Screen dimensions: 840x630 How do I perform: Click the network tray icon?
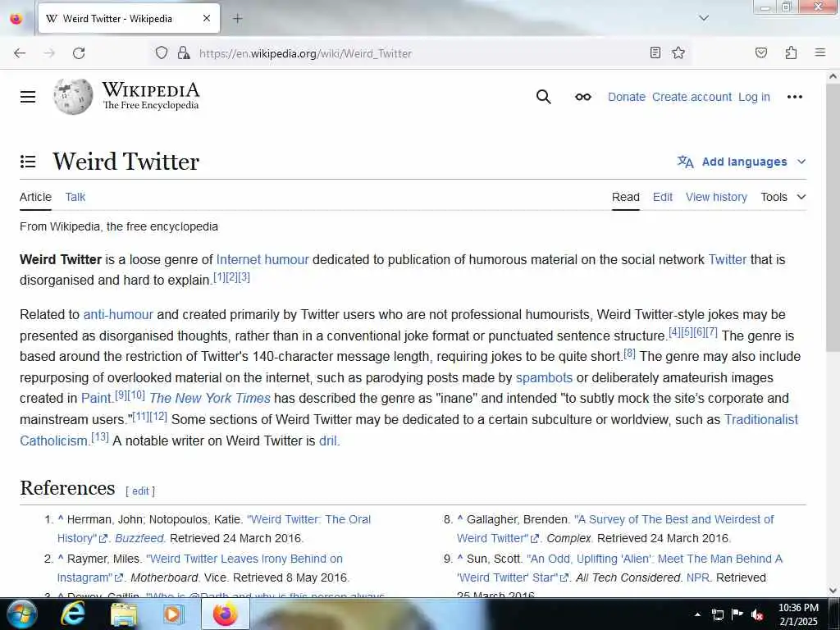coord(717,614)
